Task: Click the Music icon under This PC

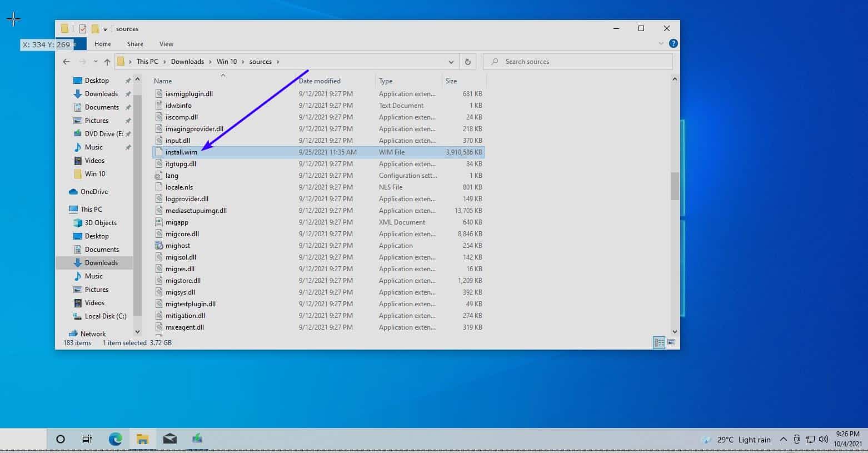Action: pos(78,276)
